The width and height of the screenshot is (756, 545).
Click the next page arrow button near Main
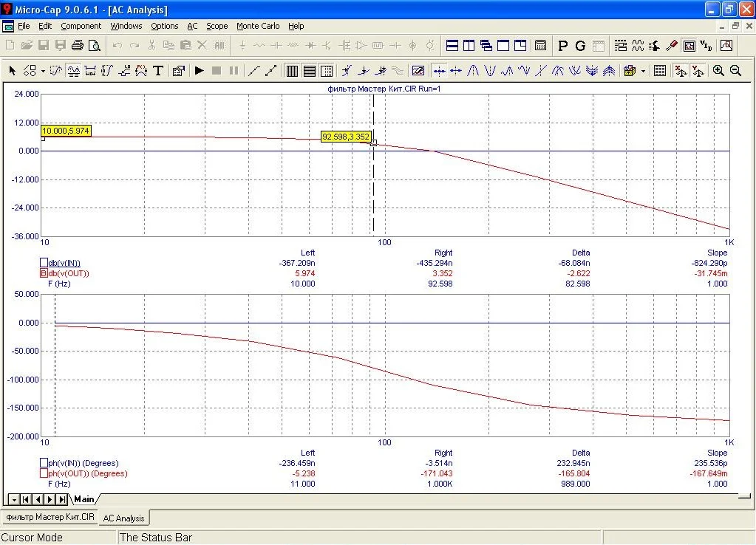(x=50, y=500)
